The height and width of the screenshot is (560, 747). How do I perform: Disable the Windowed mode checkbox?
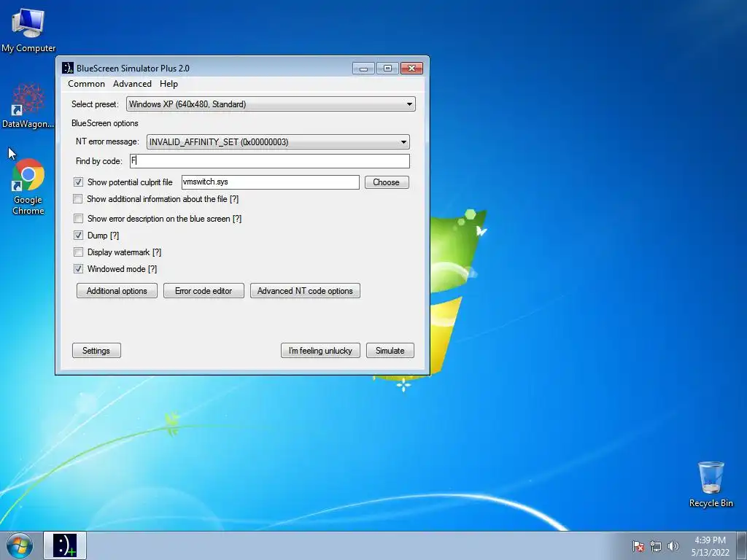click(x=78, y=269)
